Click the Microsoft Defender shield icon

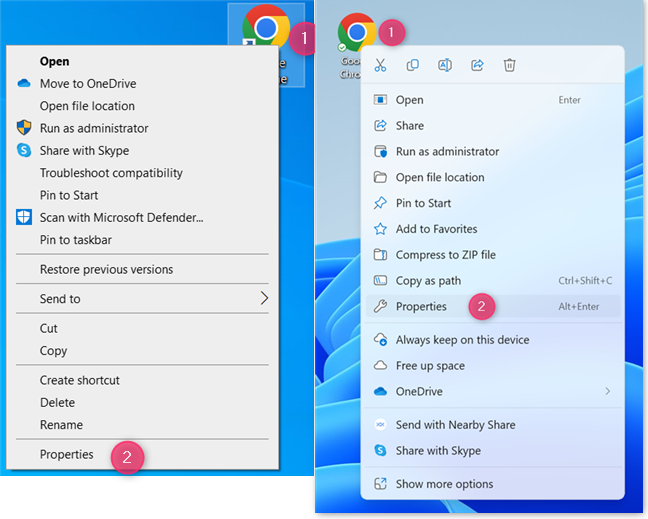tap(24, 217)
